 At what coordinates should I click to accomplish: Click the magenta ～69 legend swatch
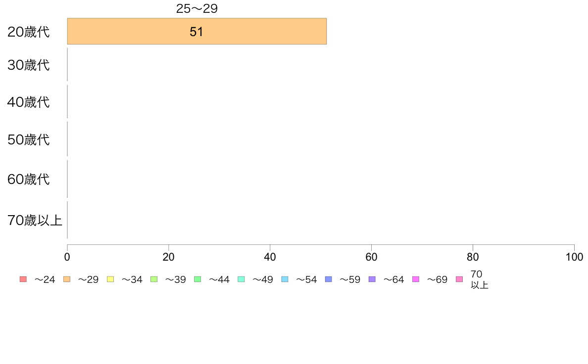pos(415,279)
